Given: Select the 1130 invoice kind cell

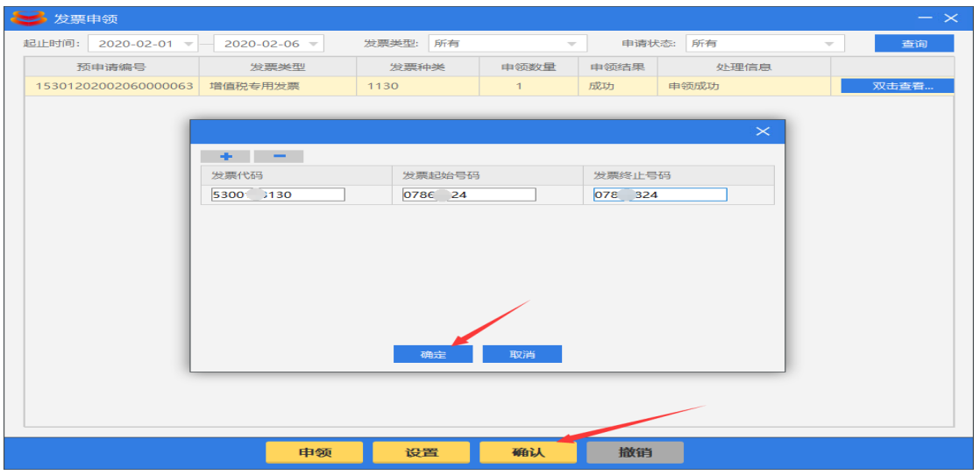Looking at the screenshot, I should click(x=417, y=86).
